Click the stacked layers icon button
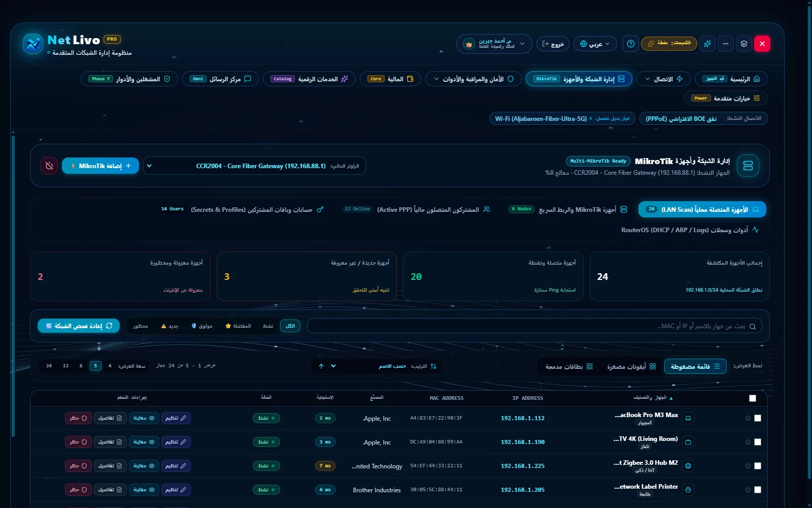Image resolution: width=812 pixels, height=508 pixels. 744,44
